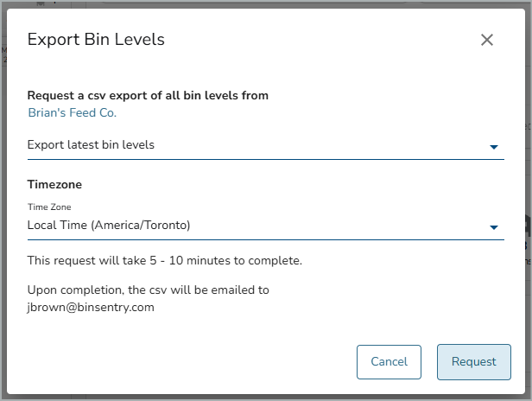The height and width of the screenshot is (401, 532).
Task: Open the Brian's Feed Co. link
Action: (73, 112)
